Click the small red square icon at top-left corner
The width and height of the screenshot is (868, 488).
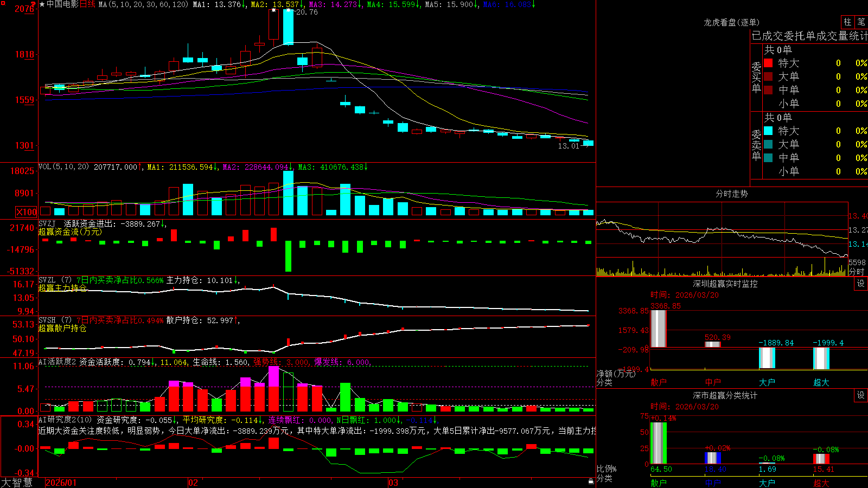[x=3, y=3]
